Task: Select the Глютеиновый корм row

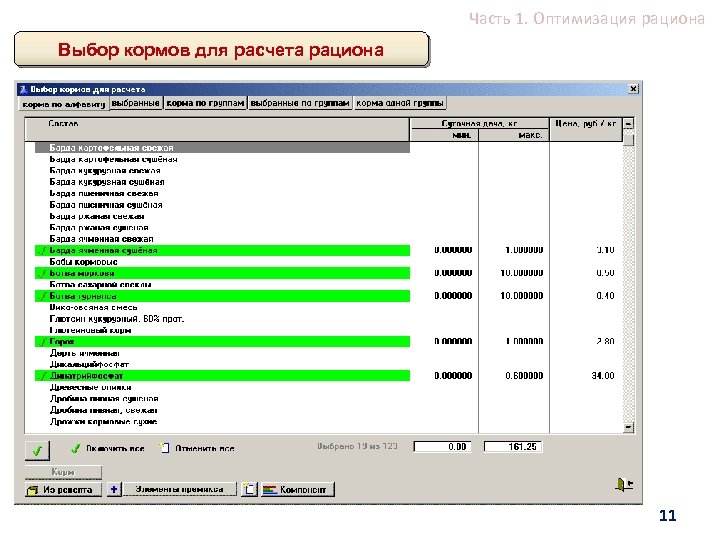Action: [x=222, y=331]
